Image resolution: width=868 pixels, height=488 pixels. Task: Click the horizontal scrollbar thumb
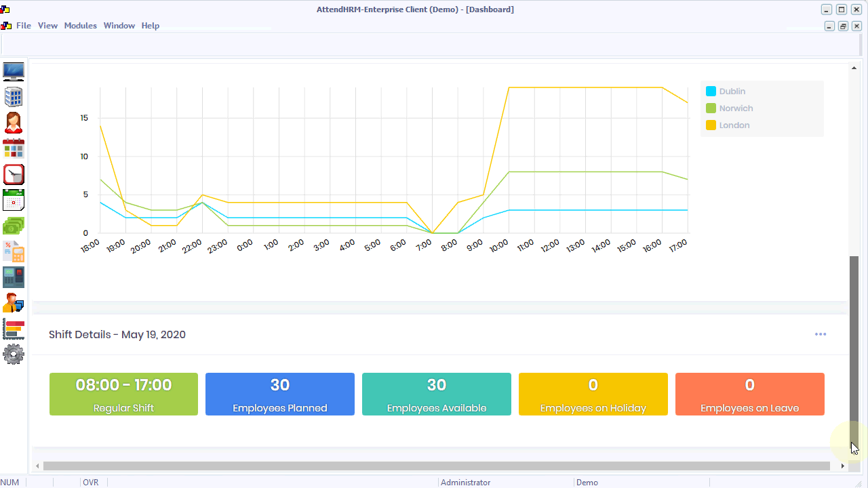pos(437,466)
